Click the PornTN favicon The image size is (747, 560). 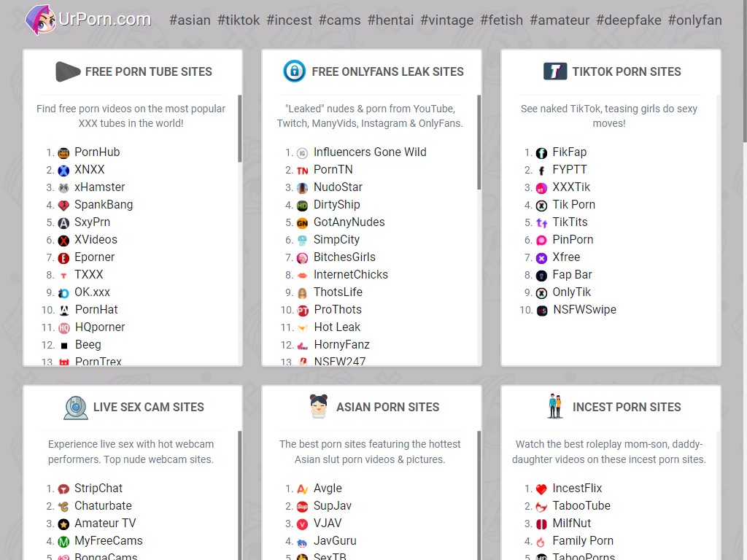point(302,171)
